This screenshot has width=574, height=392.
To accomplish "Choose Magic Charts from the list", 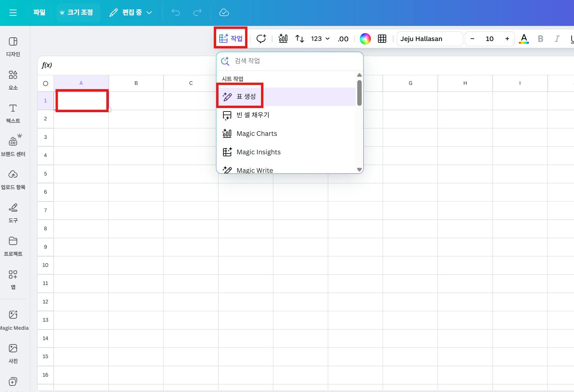I will tap(286, 134).
